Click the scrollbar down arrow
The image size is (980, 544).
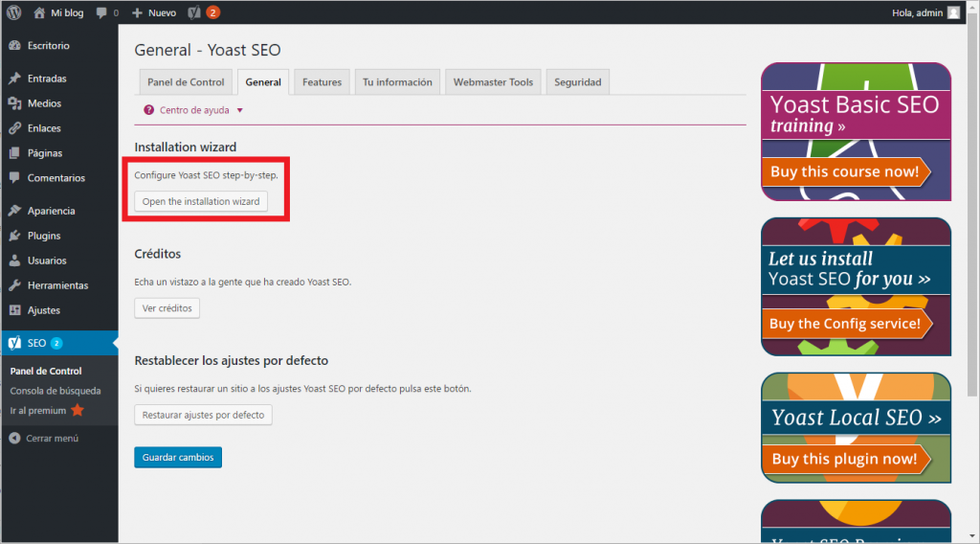[972, 536]
